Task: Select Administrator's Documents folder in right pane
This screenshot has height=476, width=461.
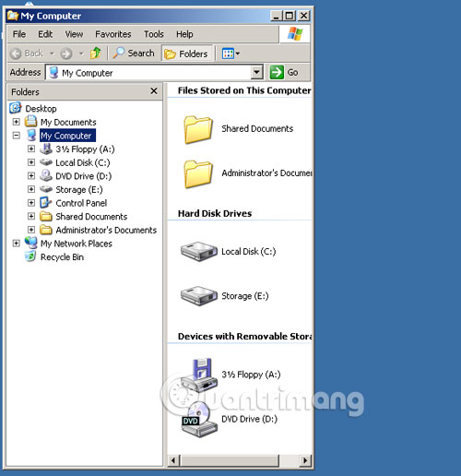Action: tap(198, 173)
